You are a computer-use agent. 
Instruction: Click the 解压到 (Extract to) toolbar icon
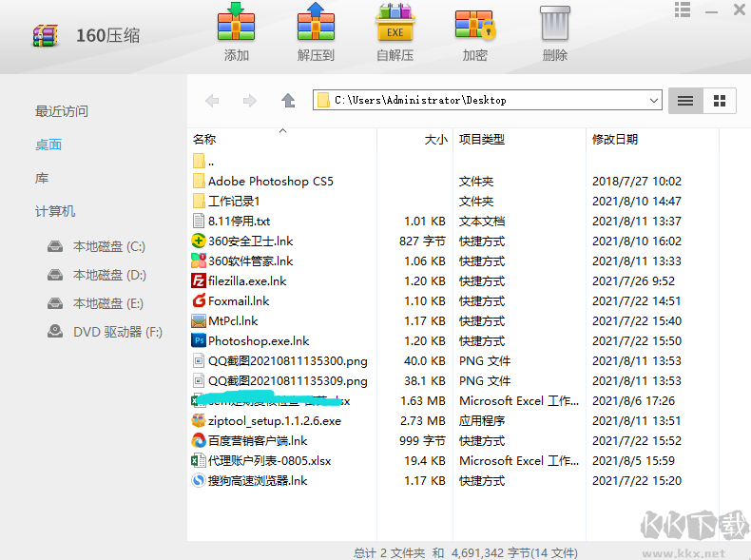pyautogui.click(x=316, y=23)
